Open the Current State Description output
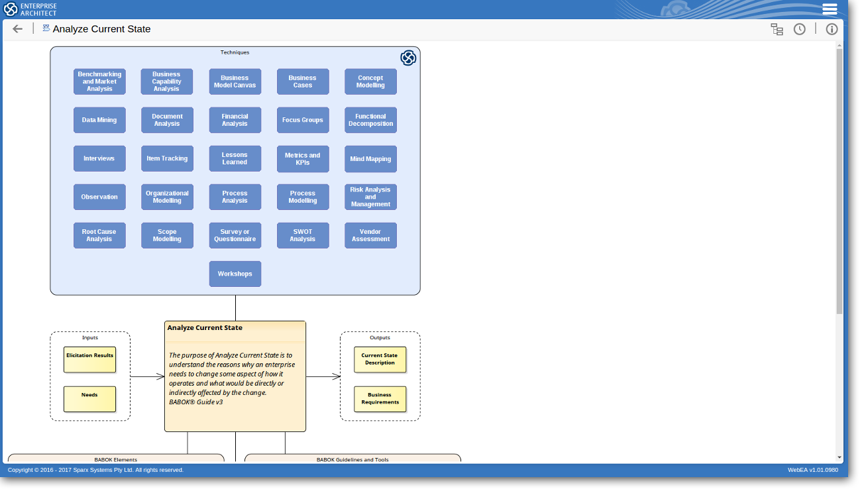The image size is (868, 497). [380, 360]
